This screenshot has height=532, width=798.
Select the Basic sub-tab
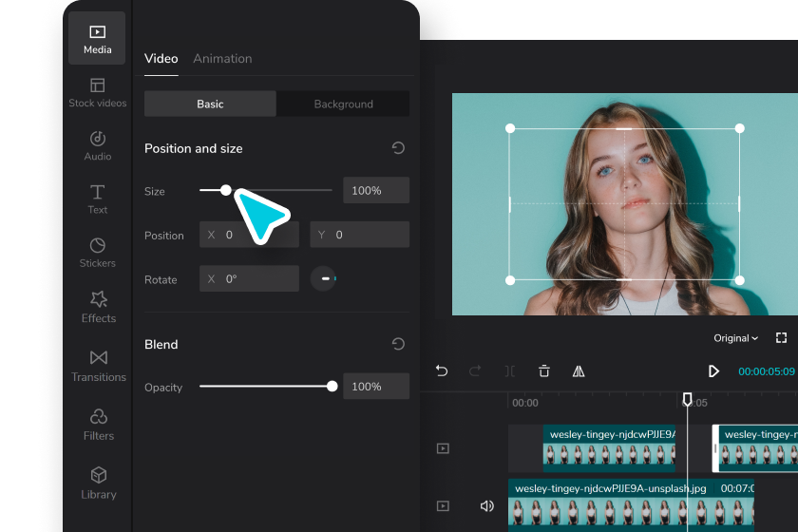210,104
